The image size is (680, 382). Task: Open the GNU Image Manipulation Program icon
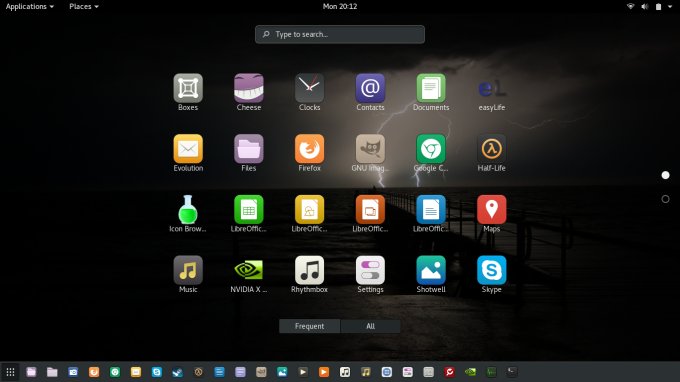point(370,149)
